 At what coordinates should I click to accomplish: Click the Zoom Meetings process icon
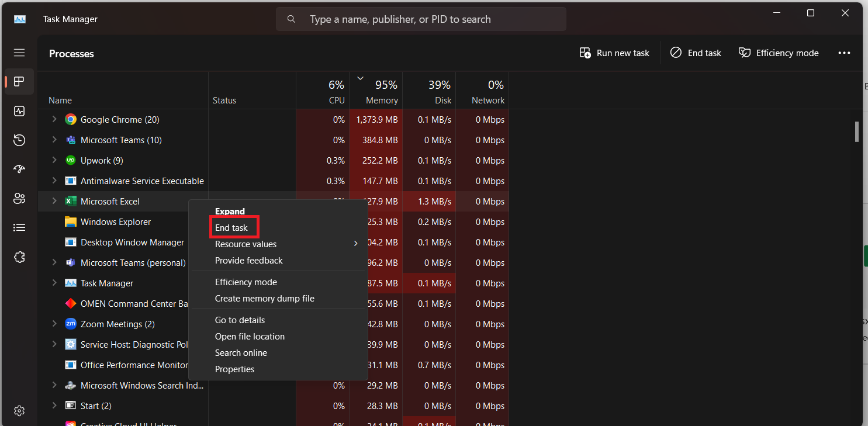point(71,324)
